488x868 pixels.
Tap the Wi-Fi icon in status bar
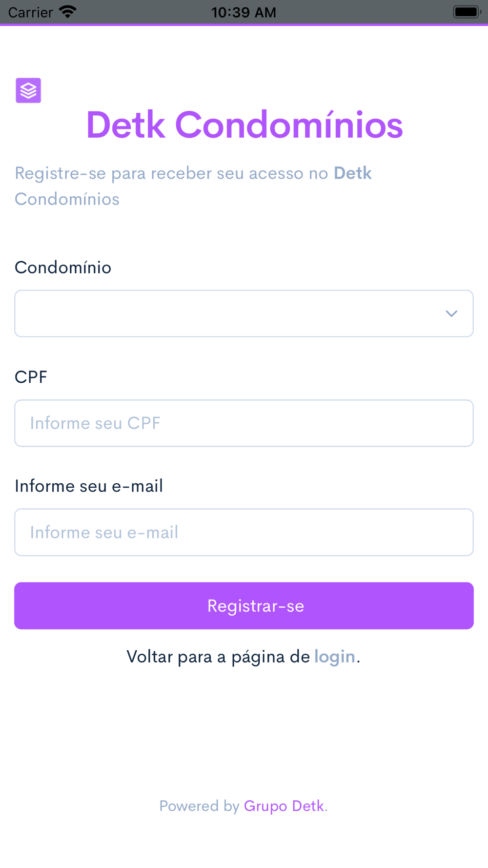(x=68, y=12)
